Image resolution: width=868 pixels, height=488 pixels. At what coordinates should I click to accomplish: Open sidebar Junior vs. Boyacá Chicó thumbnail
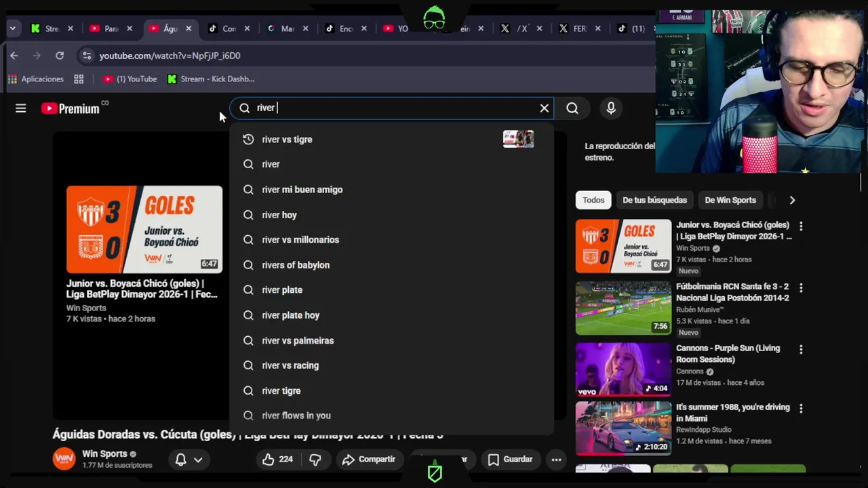click(x=623, y=245)
